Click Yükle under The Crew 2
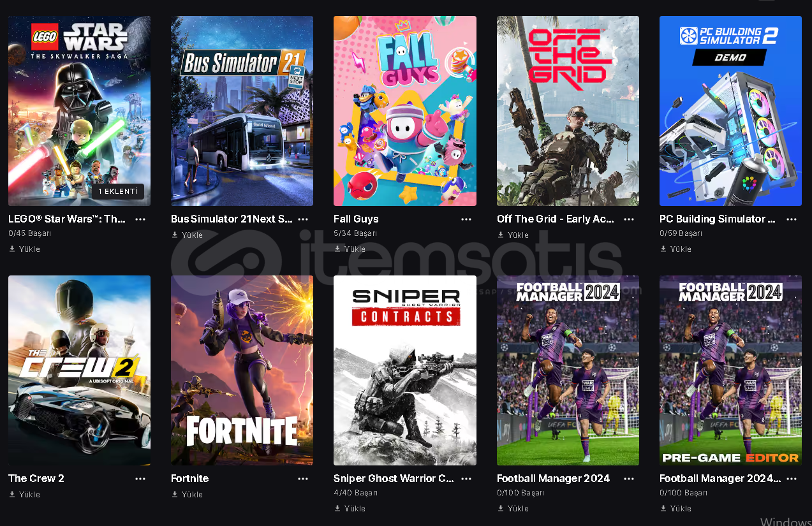Image resolution: width=812 pixels, height=526 pixels. click(x=24, y=495)
